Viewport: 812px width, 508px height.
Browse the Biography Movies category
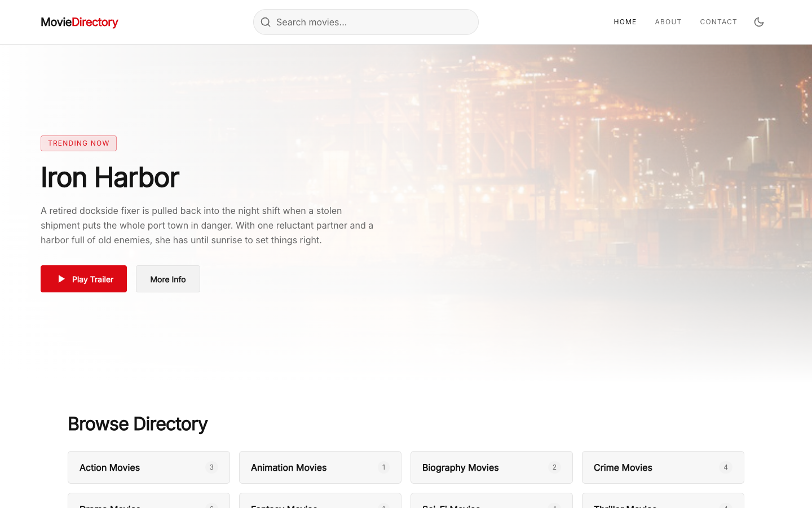(x=492, y=467)
